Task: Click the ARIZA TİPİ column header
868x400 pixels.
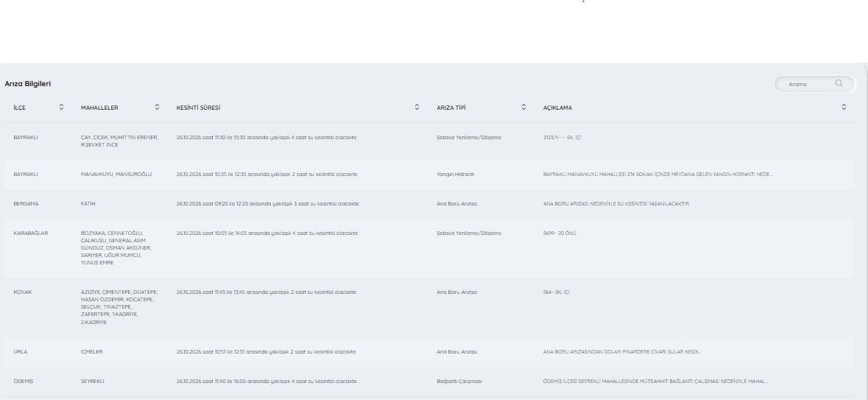Action: coord(451,108)
